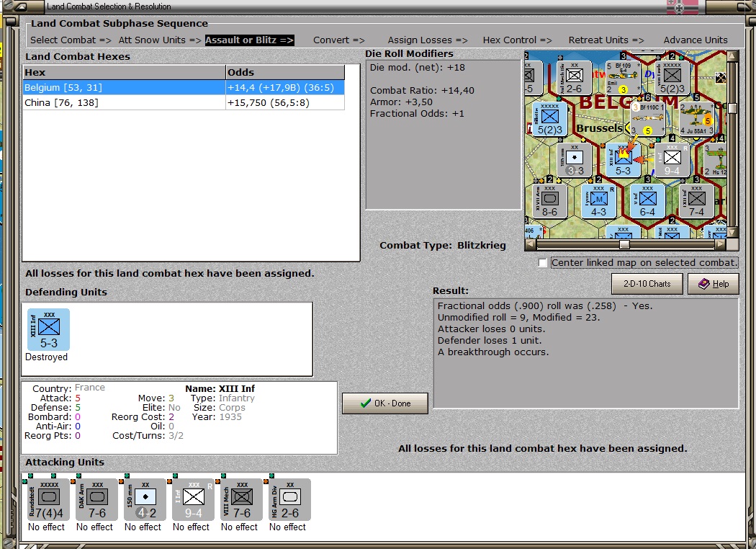
Task: Click the Odds column header
Action: coord(285,72)
